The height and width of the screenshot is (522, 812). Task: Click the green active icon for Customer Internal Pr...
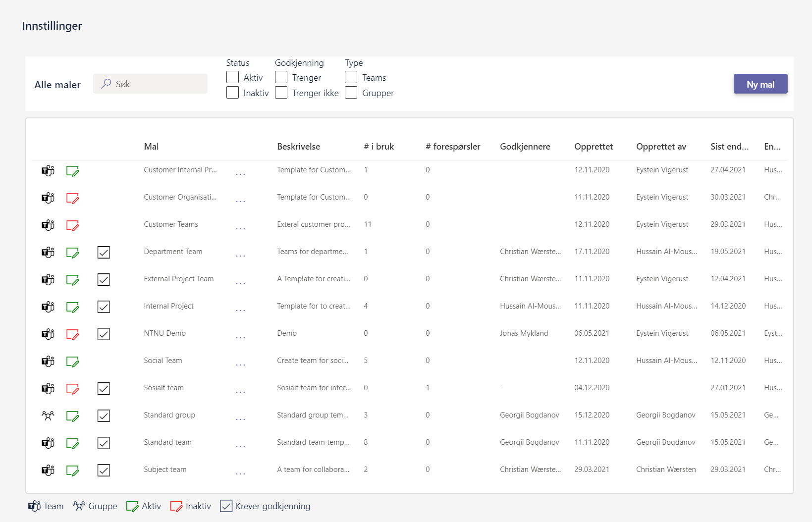click(73, 171)
